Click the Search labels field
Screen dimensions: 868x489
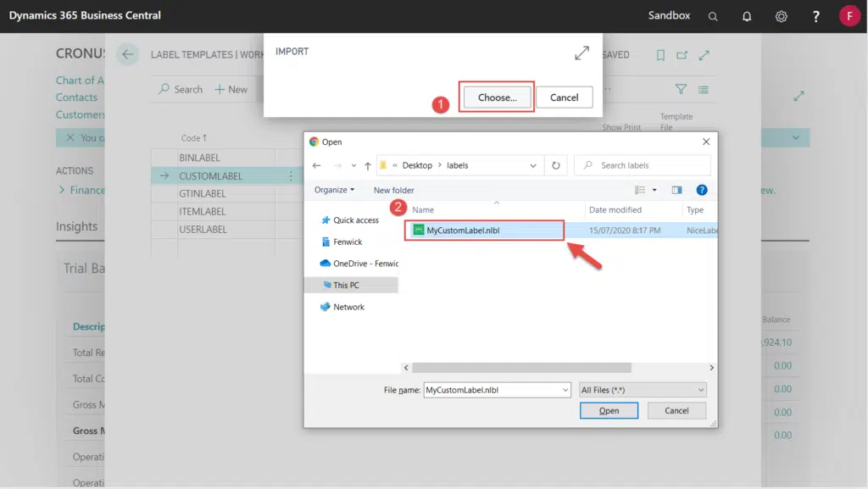[643, 165]
